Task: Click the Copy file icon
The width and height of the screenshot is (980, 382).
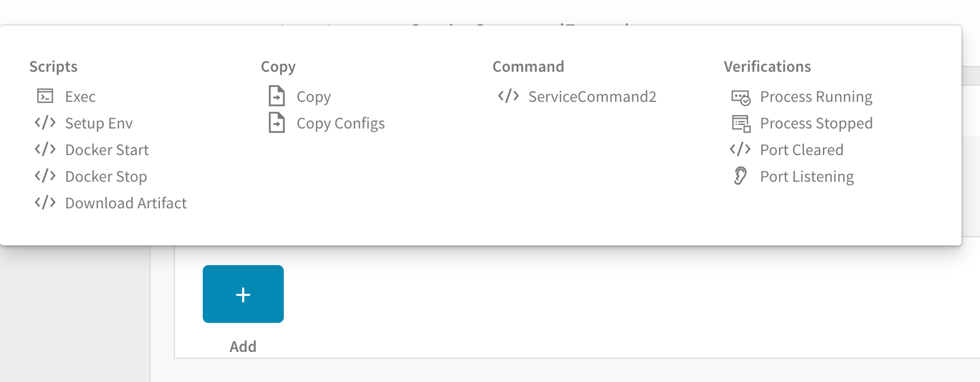Action: click(277, 96)
